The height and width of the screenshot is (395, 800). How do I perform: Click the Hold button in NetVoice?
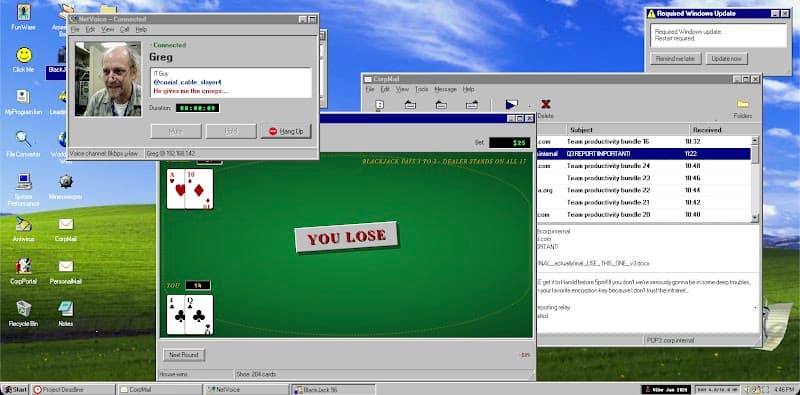(x=231, y=131)
